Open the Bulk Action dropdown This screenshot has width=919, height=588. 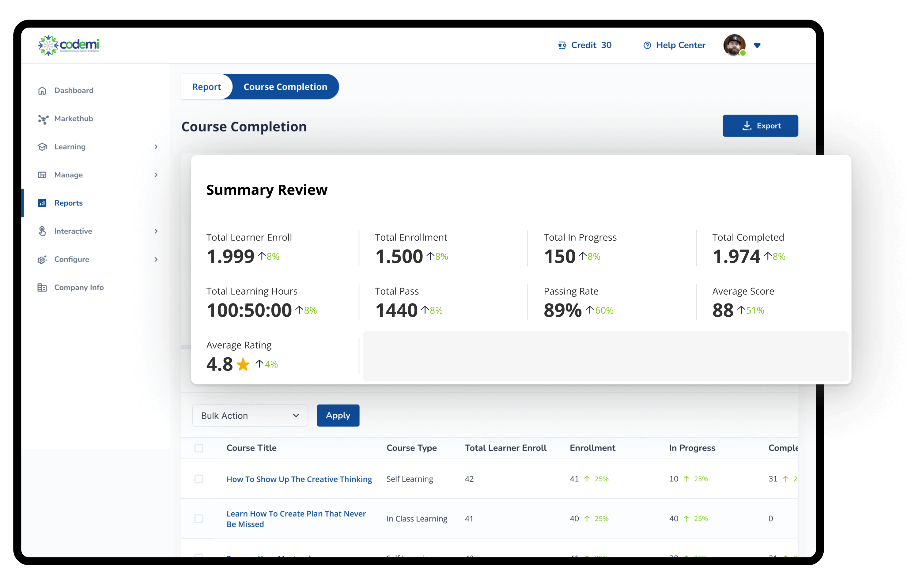tap(250, 415)
